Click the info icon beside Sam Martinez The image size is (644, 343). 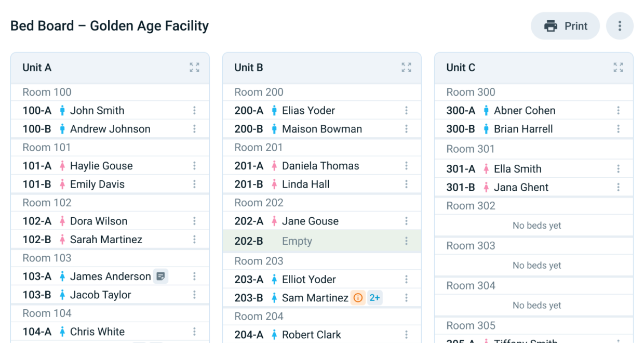point(357,298)
